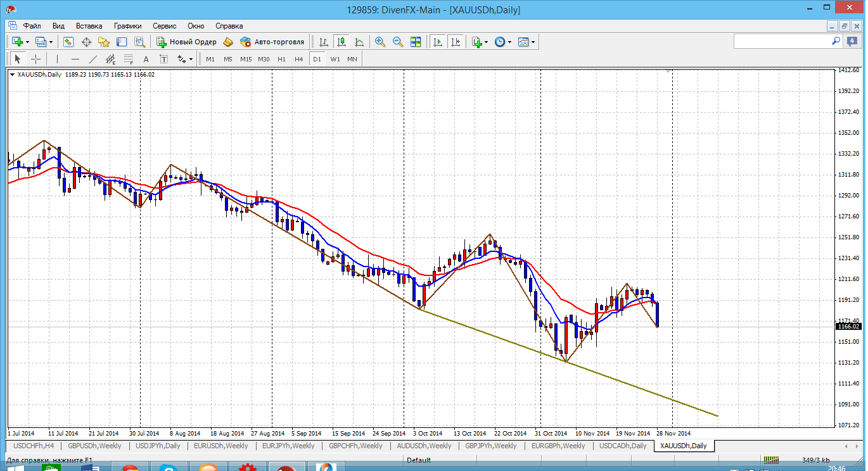Open the Market Watch window icon

tap(68, 42)
